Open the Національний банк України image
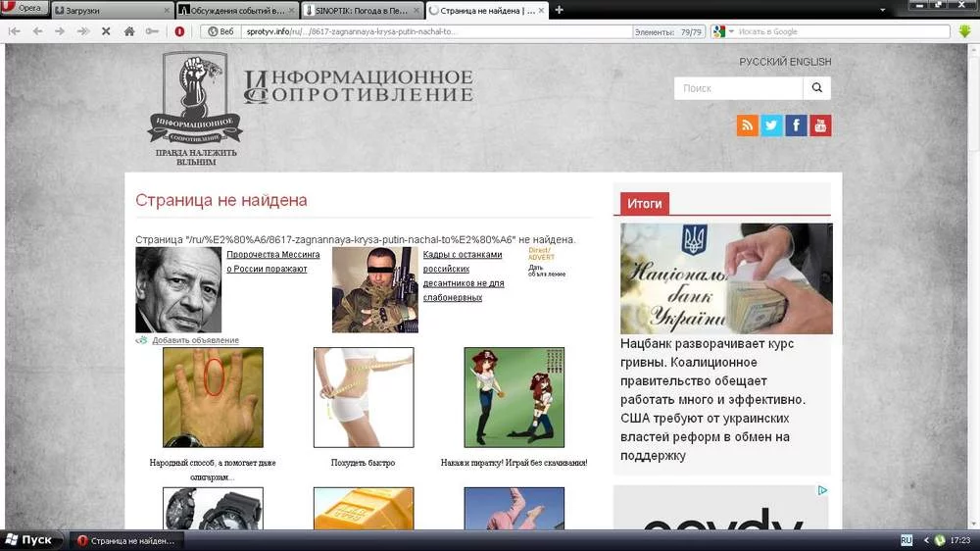 click(x=726, y=278)
